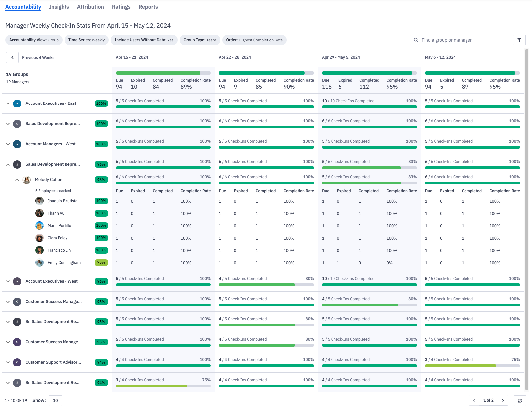Open the Show 10 page-size selector
This screenshot has width=532, height=412.
click(x=55, y=400)
